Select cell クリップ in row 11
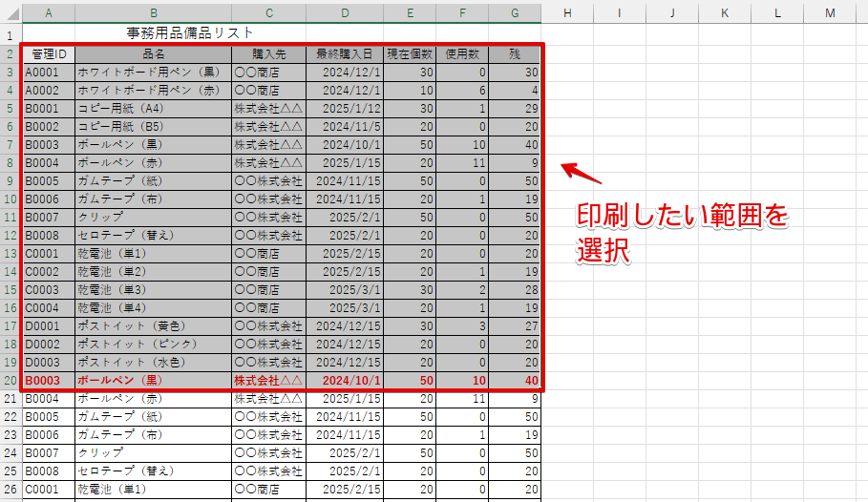 pyautogui.click(x=154, y=218)
